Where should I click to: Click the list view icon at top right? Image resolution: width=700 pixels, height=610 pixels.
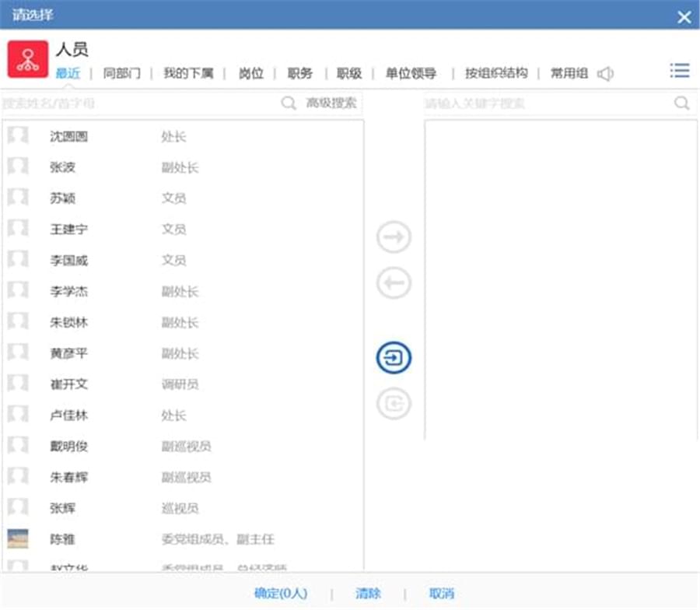pyautogui.click(x=679, y=71)
